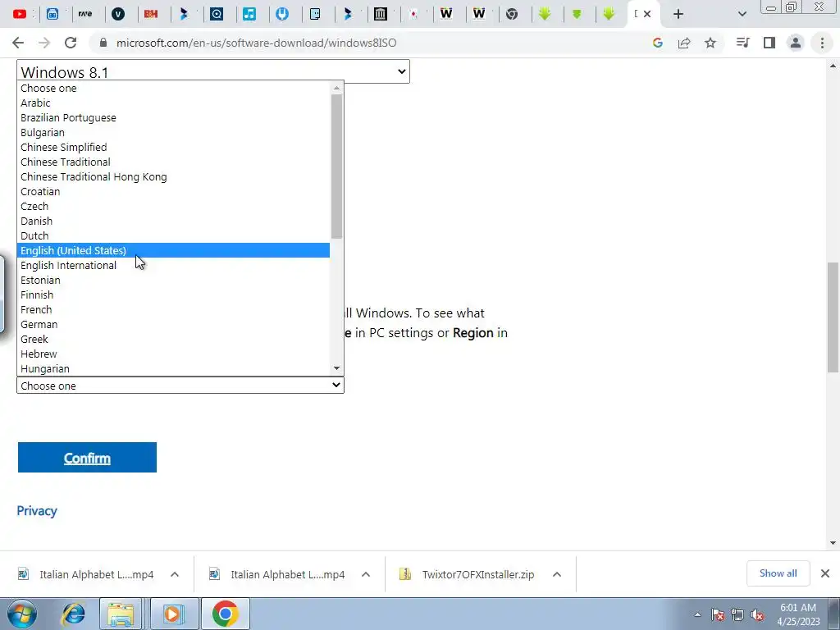Image resolution: width=840 pixels, height=630 pixels.
Task: Toggle the Chrome side panel
Action: tap(769, 43)
